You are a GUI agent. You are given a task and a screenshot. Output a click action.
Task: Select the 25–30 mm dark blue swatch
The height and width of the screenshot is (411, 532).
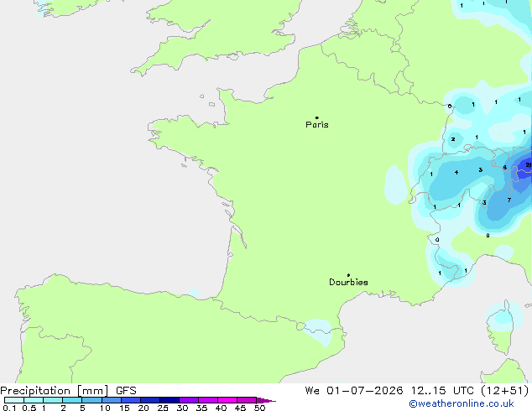coord(170,400)
